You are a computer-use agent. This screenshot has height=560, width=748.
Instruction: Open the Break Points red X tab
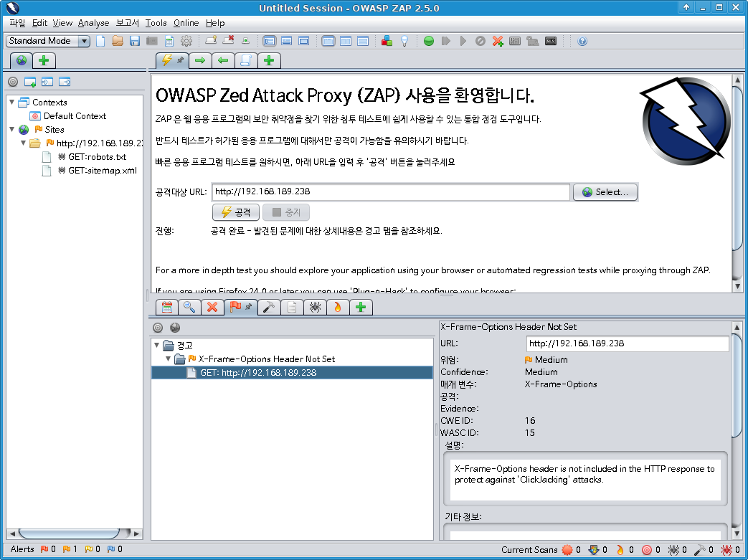click(x=212, y=307)
